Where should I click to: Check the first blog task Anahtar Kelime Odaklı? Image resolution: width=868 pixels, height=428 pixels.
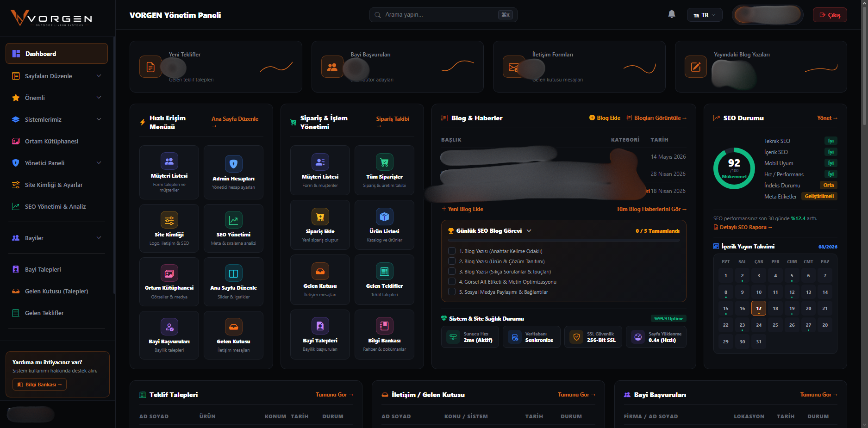[x=452, y=251]
